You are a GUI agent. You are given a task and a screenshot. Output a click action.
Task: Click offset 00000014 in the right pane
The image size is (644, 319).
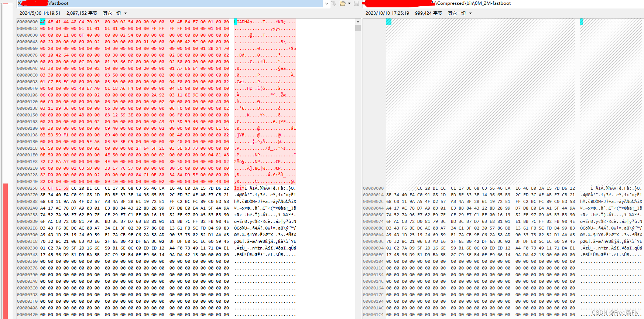[x=373, y=195]
